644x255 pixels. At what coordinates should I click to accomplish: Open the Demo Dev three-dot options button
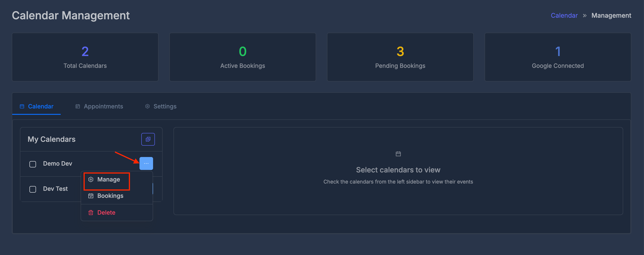pos(146,163)
